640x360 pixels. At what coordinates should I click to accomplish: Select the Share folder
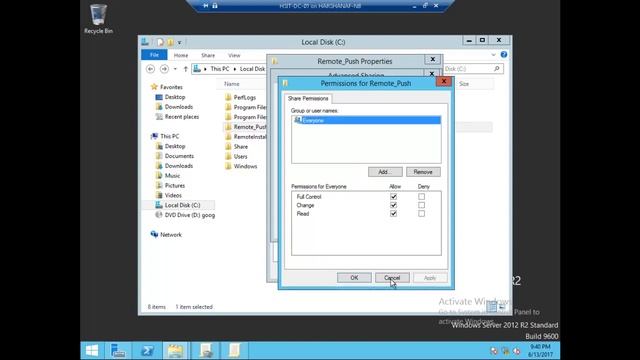(x=240, y=147)
